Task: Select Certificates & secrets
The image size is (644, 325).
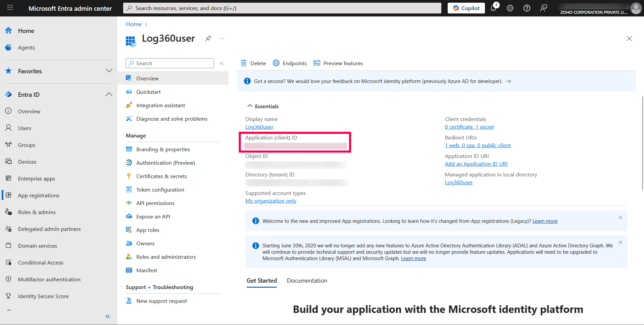Action: pyautogui.click(x=161, y=176)
